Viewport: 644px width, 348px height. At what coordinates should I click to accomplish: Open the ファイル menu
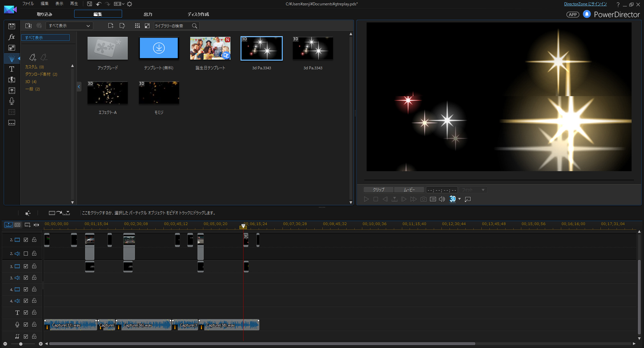pos(28,4)
